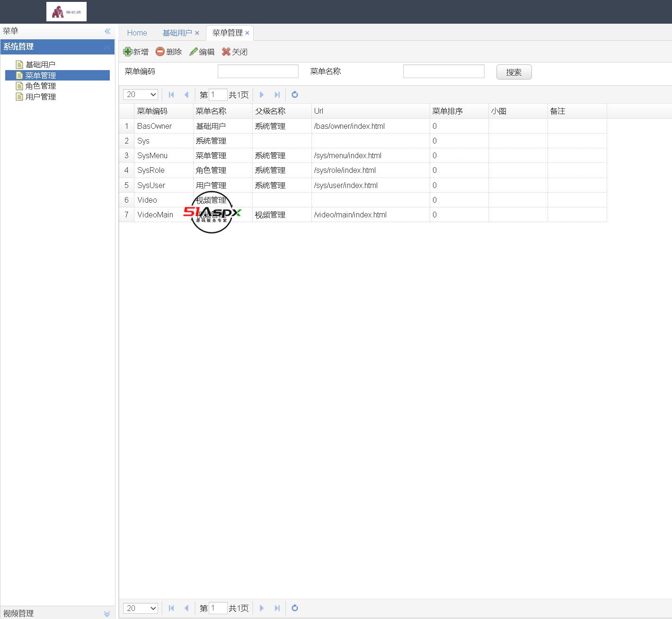The image size is (672, 619).
Task: Select the Video menu code cell
Action: tap(164, 200)
